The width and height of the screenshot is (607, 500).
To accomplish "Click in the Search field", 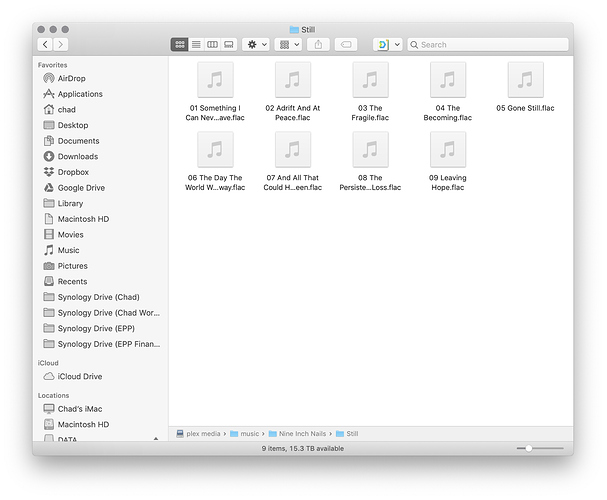I will coord(488,45).
